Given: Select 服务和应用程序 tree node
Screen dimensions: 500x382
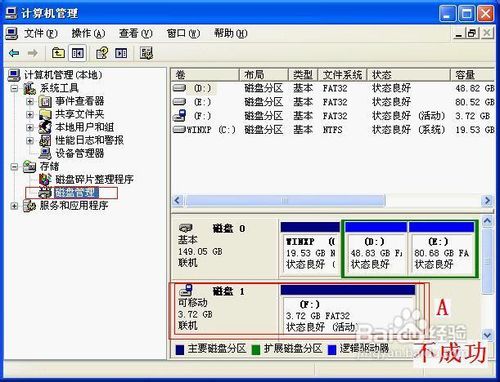Looking at the screenshot, I should pyautogui.click(x=74, y=205).
